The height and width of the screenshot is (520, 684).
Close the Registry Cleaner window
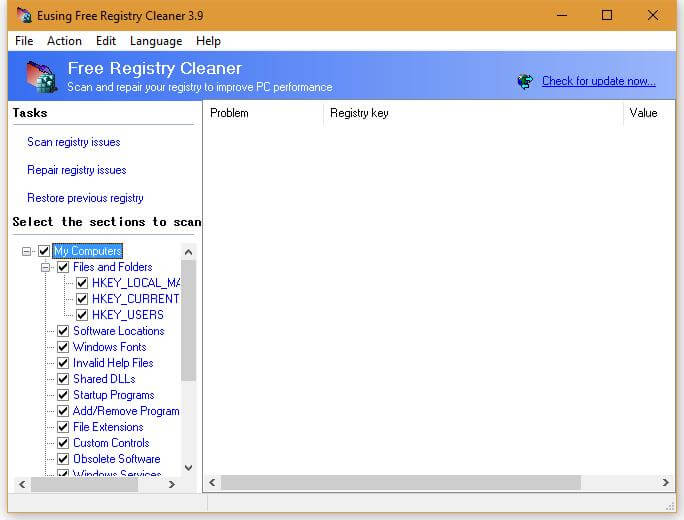[x=653, y=15]
